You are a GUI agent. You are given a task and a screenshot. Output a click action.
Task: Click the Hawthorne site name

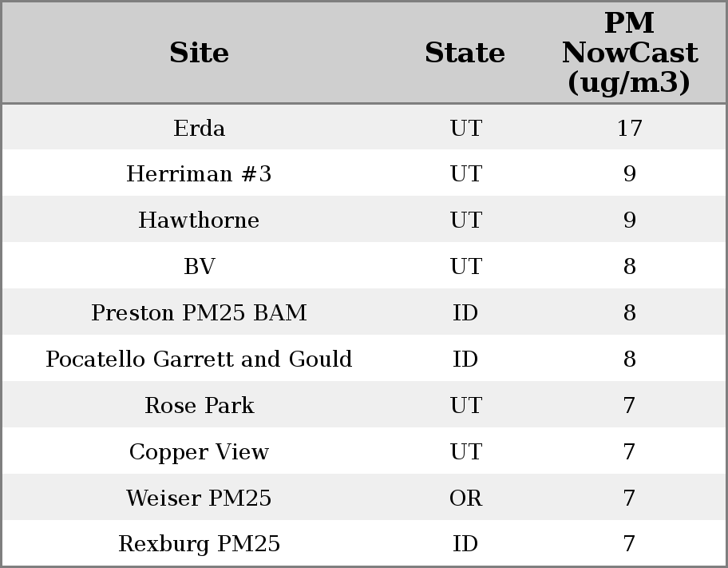coord(199,220)
